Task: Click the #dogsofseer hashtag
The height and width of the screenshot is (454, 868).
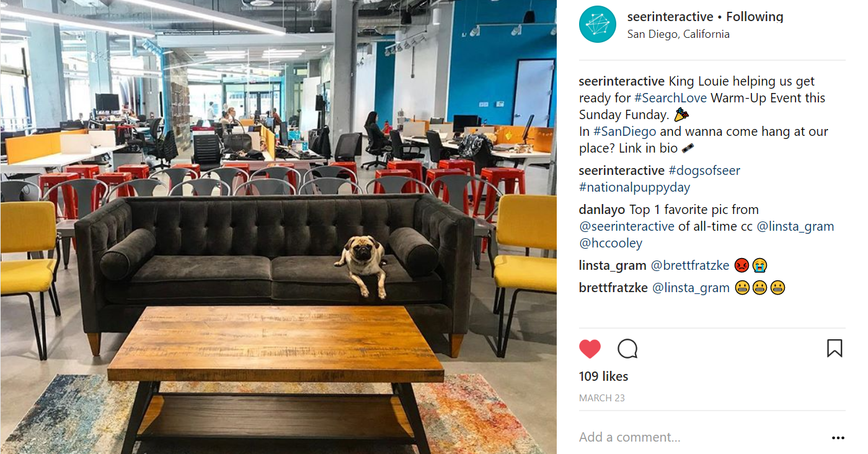Action: tap(704, 171)
